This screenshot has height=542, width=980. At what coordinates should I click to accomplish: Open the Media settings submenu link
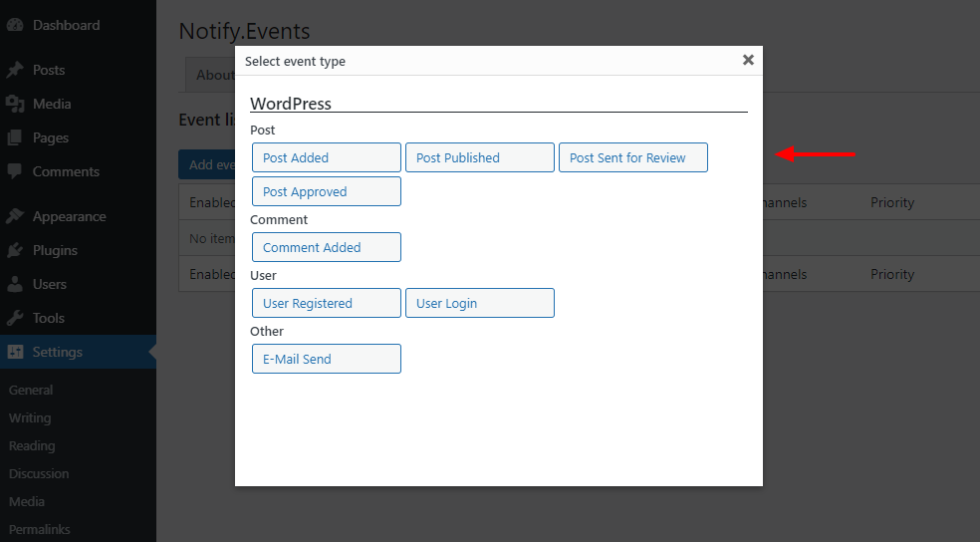tap(26, 501)
